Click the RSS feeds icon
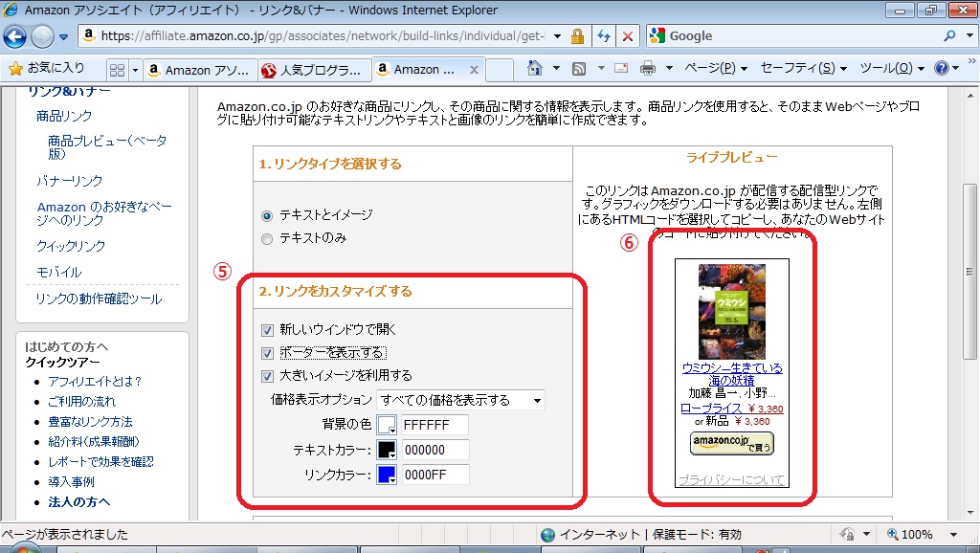 pyautogui.click(x=579, y=69)
